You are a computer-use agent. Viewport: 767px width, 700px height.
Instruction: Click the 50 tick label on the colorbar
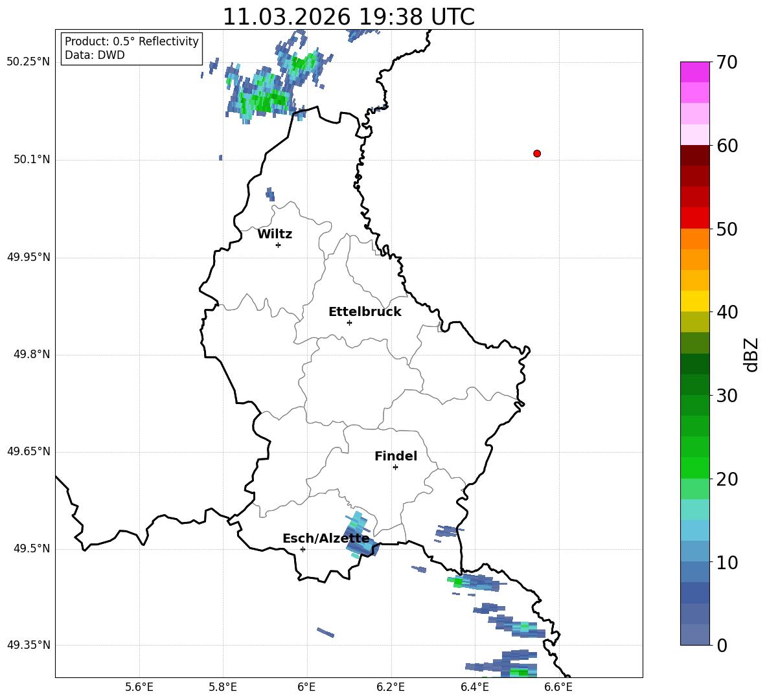tap(727, 229)
